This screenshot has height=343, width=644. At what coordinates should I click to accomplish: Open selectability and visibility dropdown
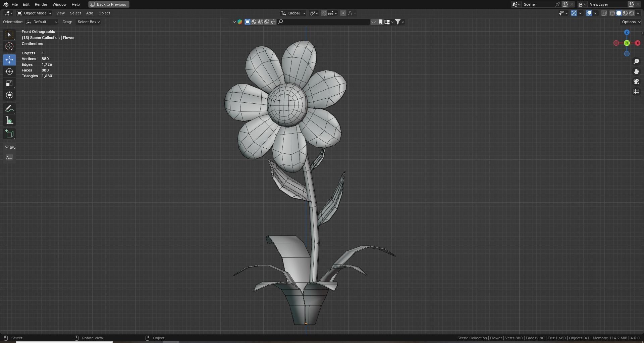tap(563, 13)
